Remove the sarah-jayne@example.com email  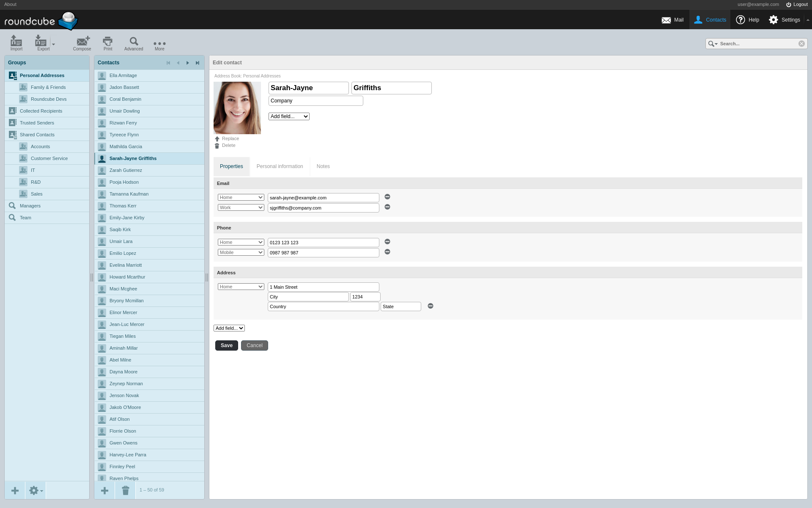(x=387, y=197)
